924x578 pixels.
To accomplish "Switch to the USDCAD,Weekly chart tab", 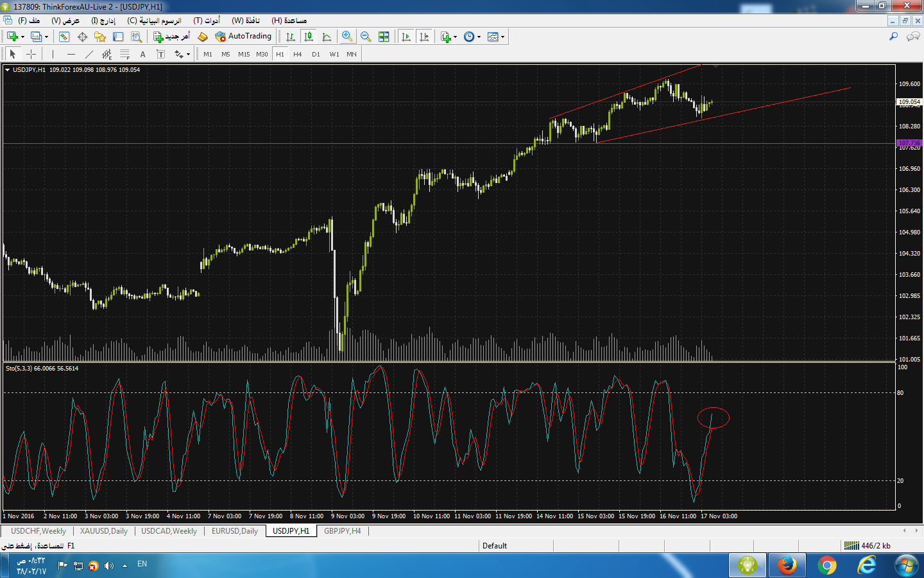I will point(169,531).
